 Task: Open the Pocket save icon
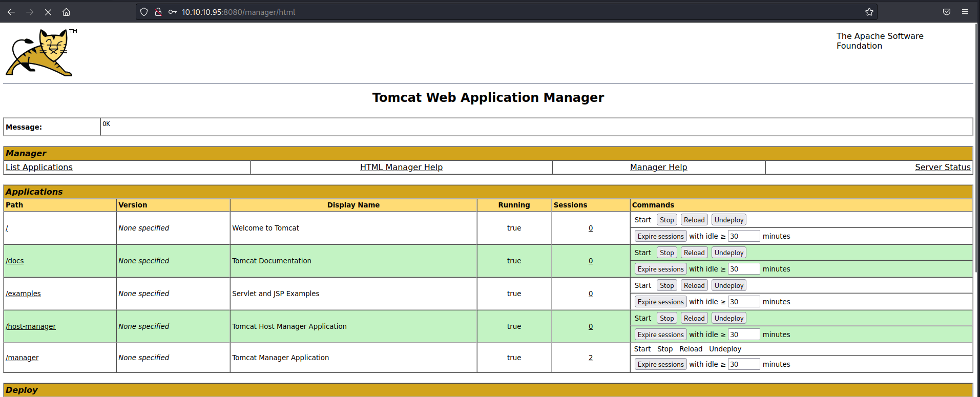pos(947,12)
